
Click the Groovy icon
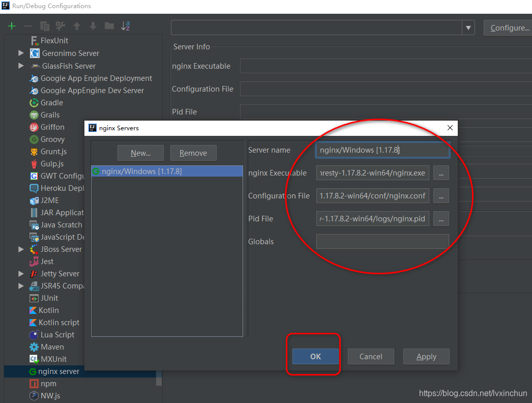[34, 139]
